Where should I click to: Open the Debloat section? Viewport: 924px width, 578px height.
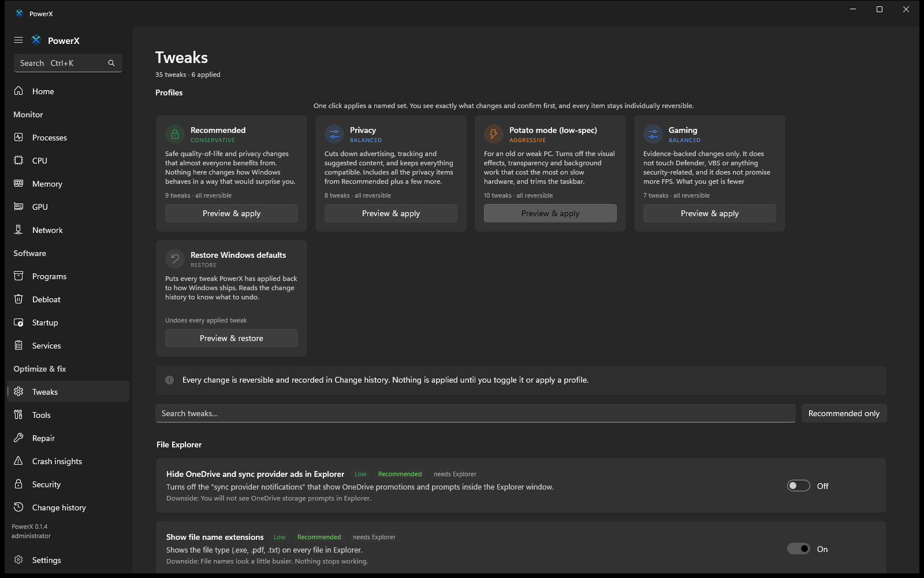(x=68, y=299)
